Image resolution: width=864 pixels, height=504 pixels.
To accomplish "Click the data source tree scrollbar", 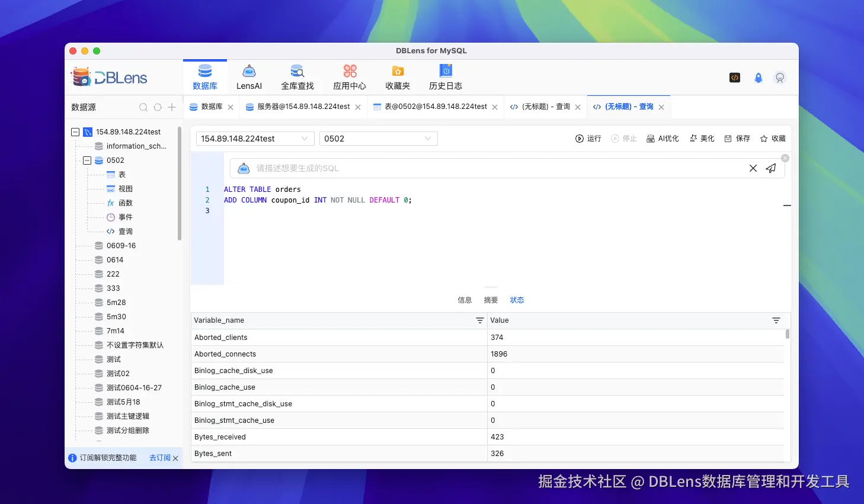I will click(180, 184).
